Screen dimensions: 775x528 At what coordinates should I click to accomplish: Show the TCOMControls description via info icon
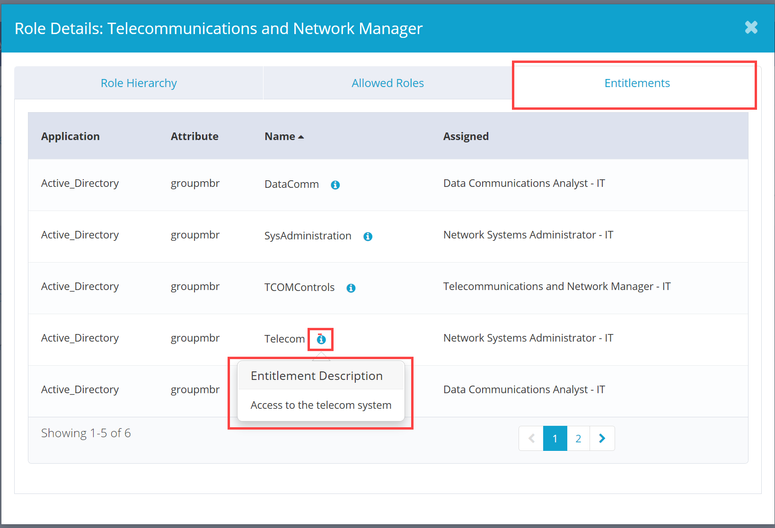pos(351,288)
